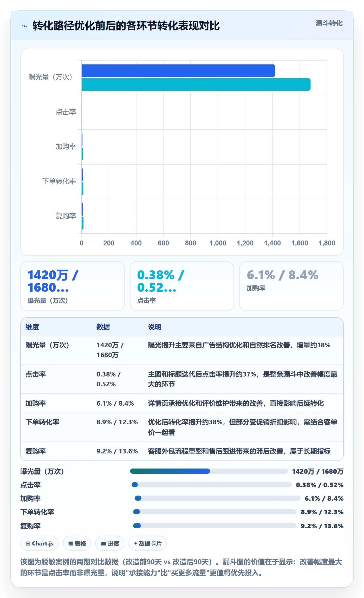The image size is (364, 598).
Task: Select the 复购率 table row label
Action: point(36,451)
